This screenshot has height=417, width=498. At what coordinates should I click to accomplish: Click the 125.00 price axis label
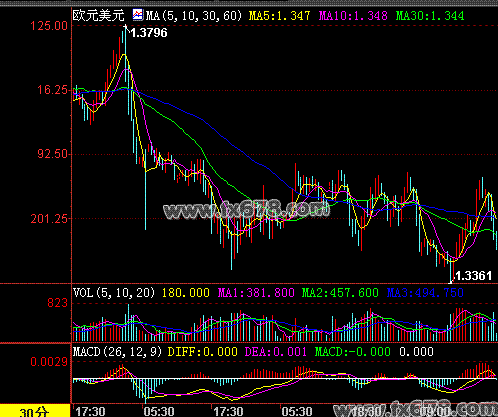tap(49, 26)
